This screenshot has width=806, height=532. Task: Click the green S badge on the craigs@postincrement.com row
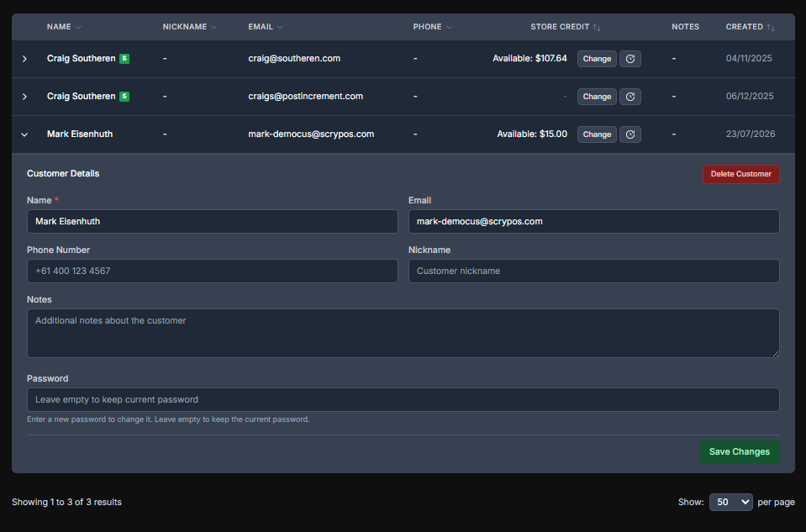[124, 96]
